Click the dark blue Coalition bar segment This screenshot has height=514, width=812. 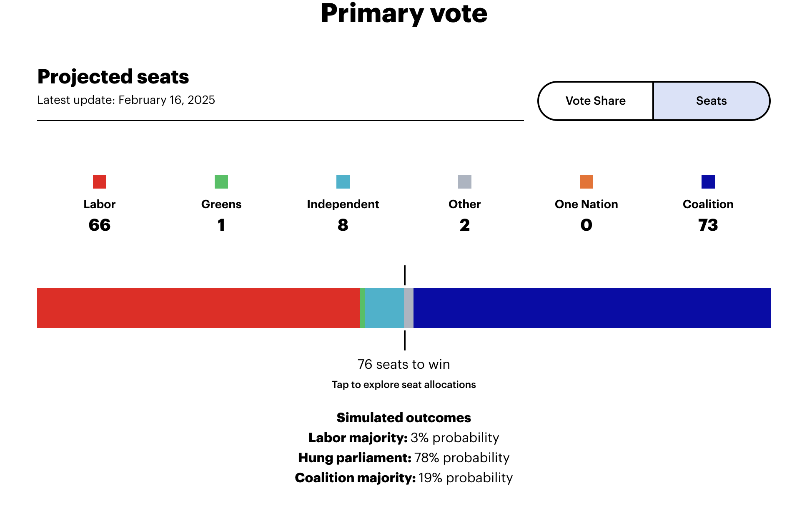pos(592,308)
